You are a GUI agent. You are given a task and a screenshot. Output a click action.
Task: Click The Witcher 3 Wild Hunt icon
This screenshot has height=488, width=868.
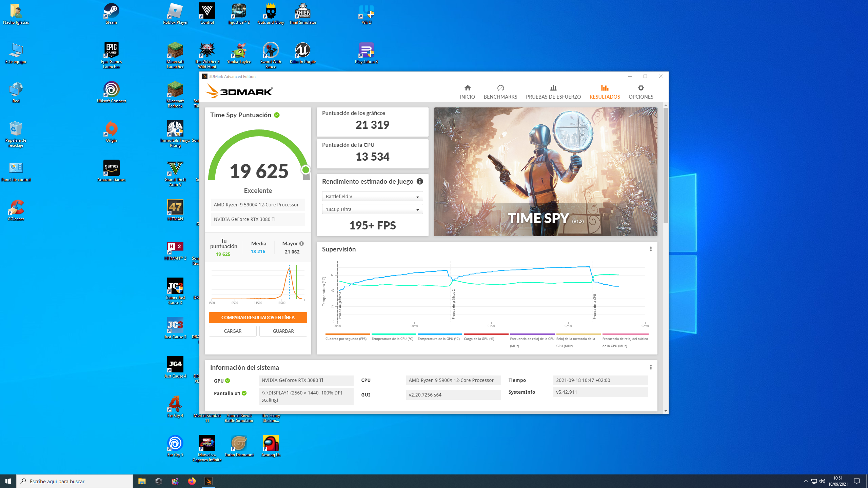(x=207, y=55)
